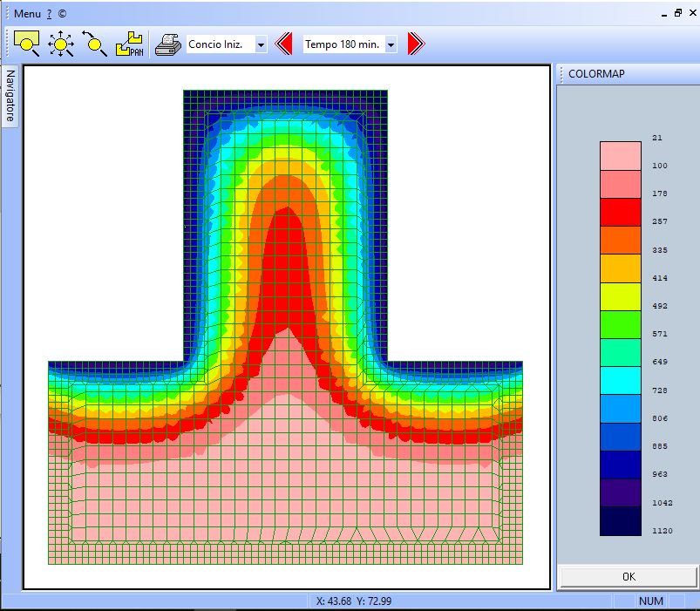This screenshot has width=700, height=611.
Task: Choose the zoom previous tool
Action: click(x=94, y=44)
